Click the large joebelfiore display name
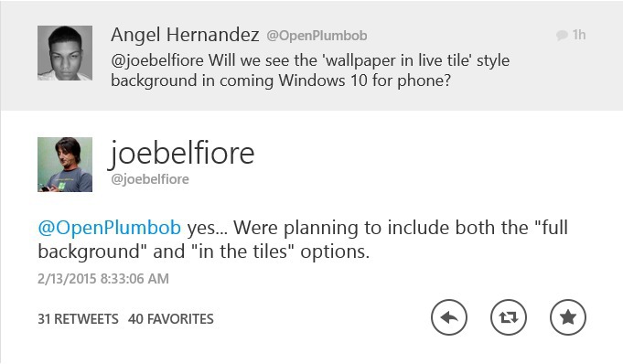623x364 pixels. 182,154
